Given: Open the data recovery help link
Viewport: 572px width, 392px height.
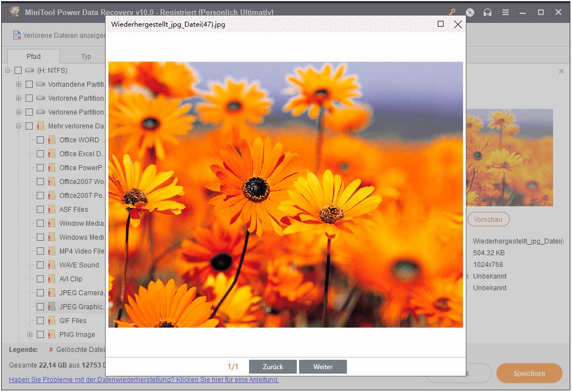Looking at the screenshot, I should [144, 380].
